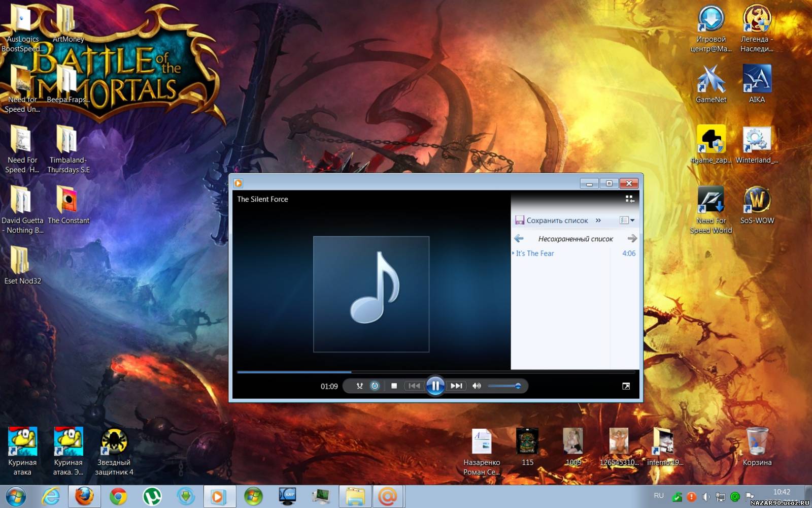Open the inferno.19... shortcut
This screenshot has width=812, height=508.
click(665, 447)
